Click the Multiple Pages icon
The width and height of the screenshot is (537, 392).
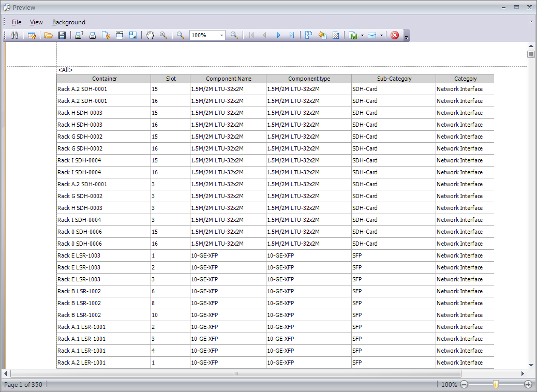(x=308, y=35)
